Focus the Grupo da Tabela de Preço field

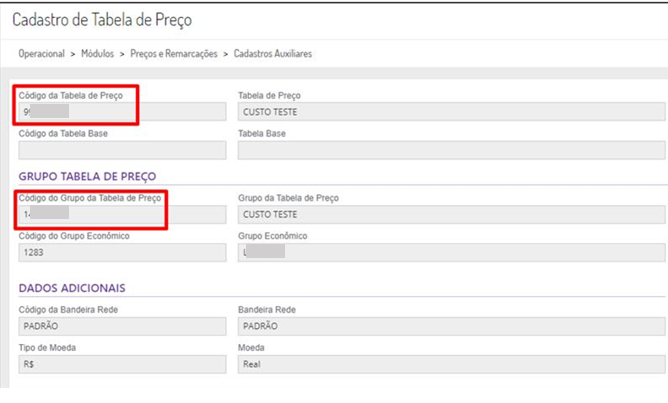(450, 214)
